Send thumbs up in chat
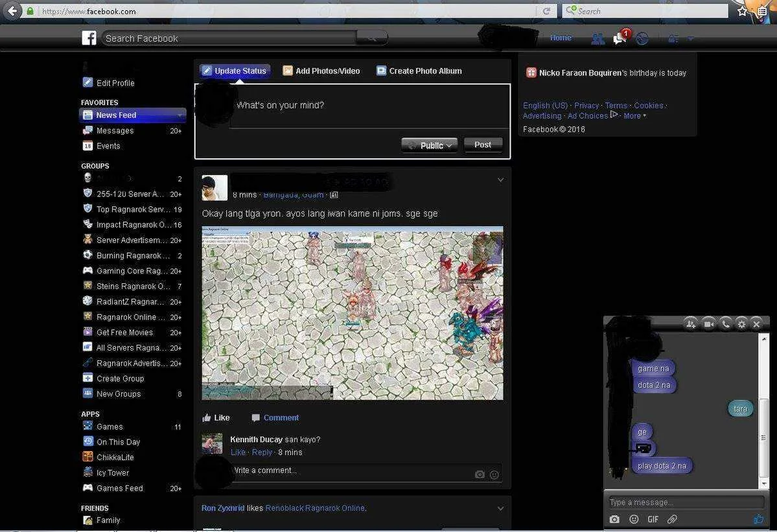The height and width of the screenshot is (532, 777). (x=758, y=518)
